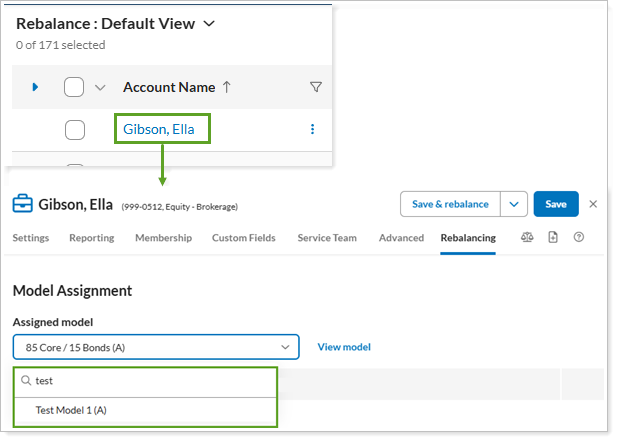Follow the View model link
Viewport: 617px width, 441px height.
point(344,347)
